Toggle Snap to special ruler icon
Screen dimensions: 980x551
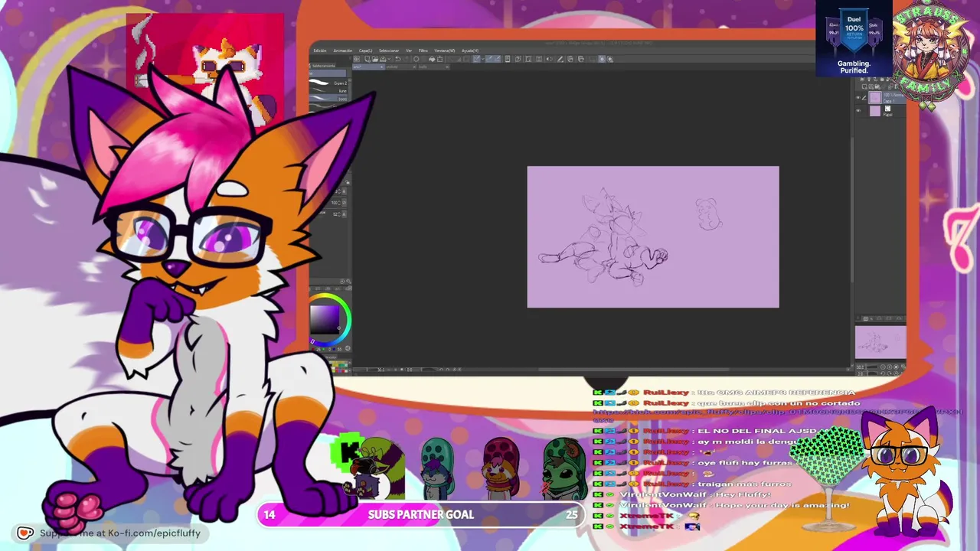(x=489, y=59)
